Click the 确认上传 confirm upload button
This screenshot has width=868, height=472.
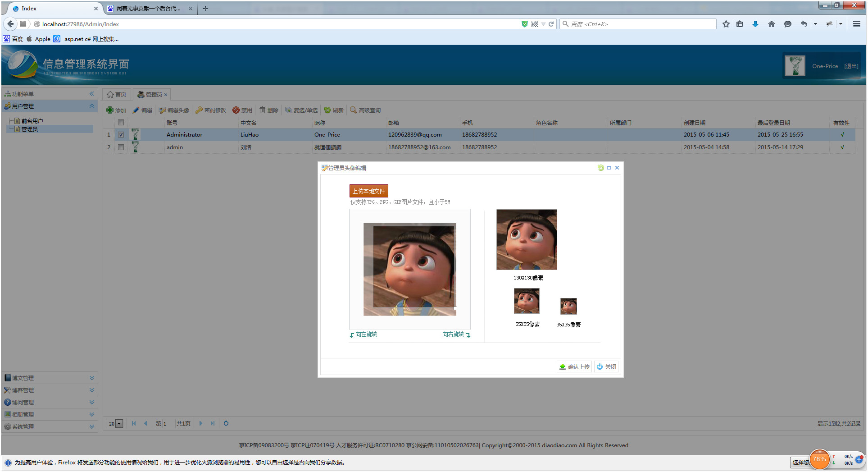574,367
